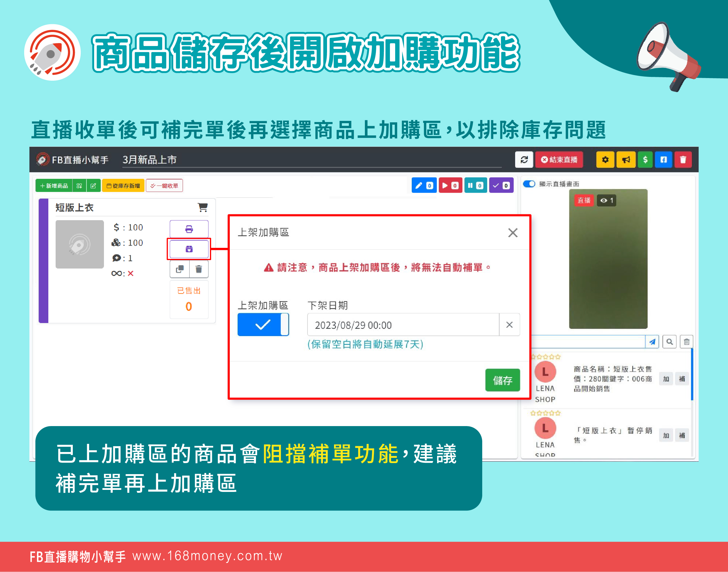Screen dimensions: 728x572
Task: Click the printer icon button on product card
Action: coord(189,229)
